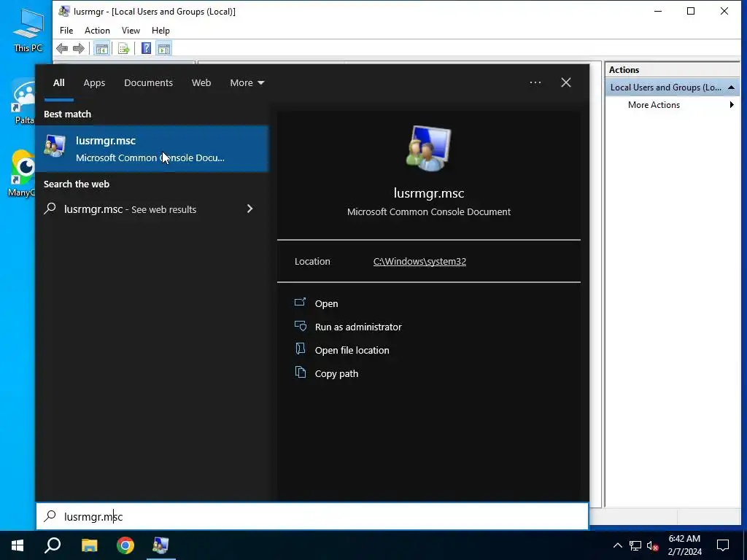The height and width of the screenshot is (560, 747).
Task: Switch to the All search tab
Action: pyautogui.click(x=58, y=83)
